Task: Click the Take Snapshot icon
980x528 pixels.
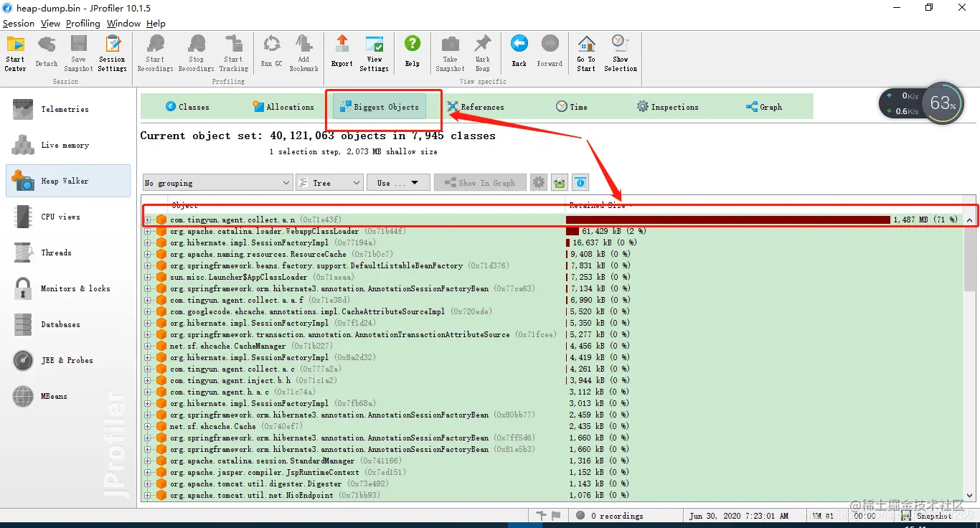Action: click(450, 52)
